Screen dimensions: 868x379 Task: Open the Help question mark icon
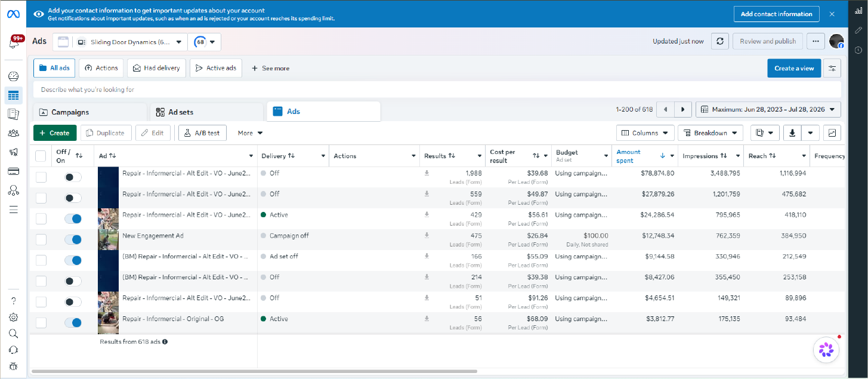(x=14, y=301)
